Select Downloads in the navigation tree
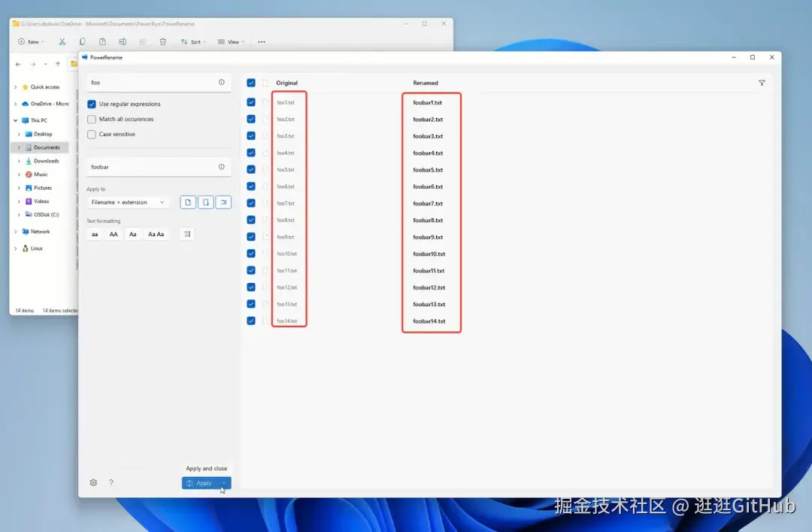The height and width of the screenshot is (532, 812). pyautogui.click(x=46, y=161)
